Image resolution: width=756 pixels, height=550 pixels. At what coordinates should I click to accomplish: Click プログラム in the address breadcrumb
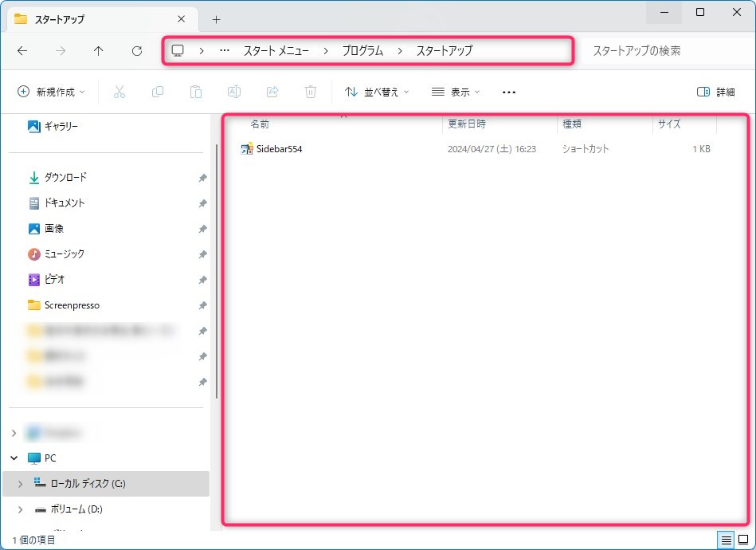tap(362, 50)
